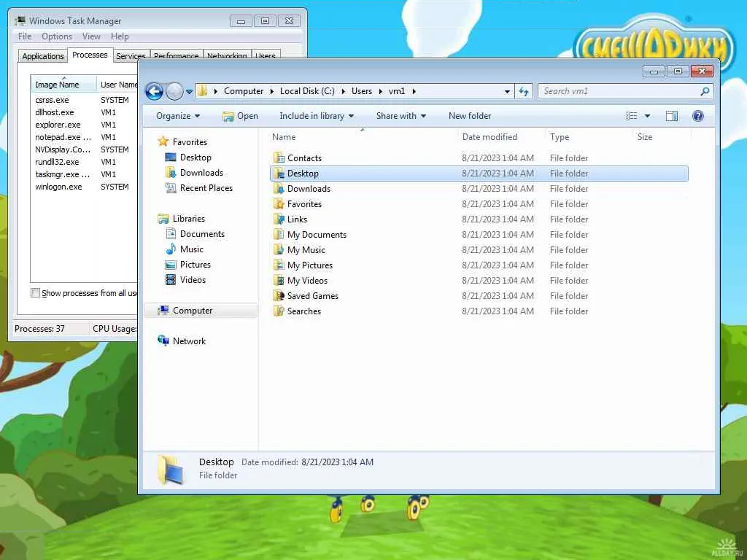
Task: Refresh the vm1 folder view
Action: click(x=524, y=91)
